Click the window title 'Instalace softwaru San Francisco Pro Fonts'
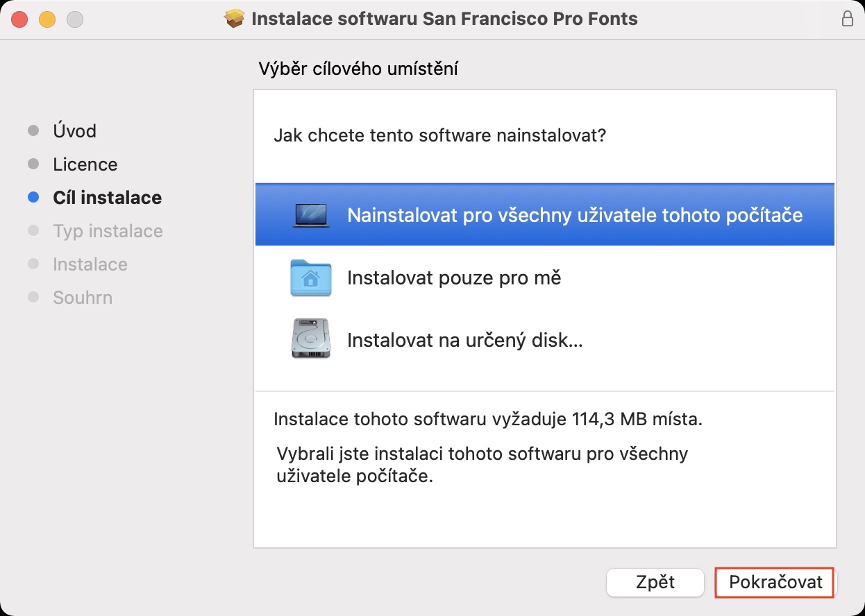This screenshot has width=865, height=616. point(444,19)
